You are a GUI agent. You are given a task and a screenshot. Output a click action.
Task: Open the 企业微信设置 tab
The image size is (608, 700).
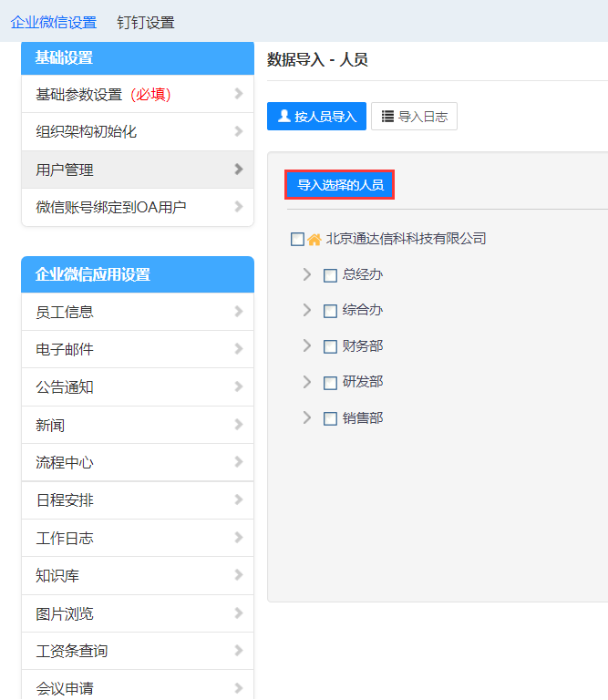pyautogui.click(x=53, y=23)
